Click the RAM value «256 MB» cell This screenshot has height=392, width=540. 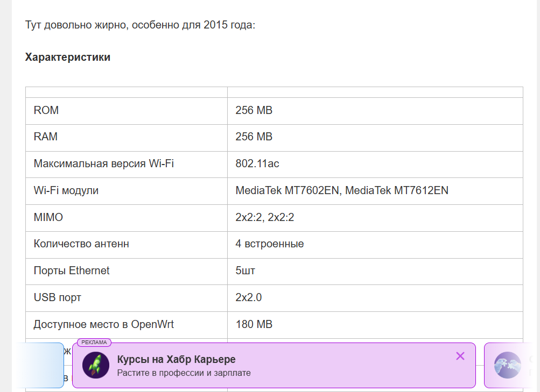click(x=254, y=137)
